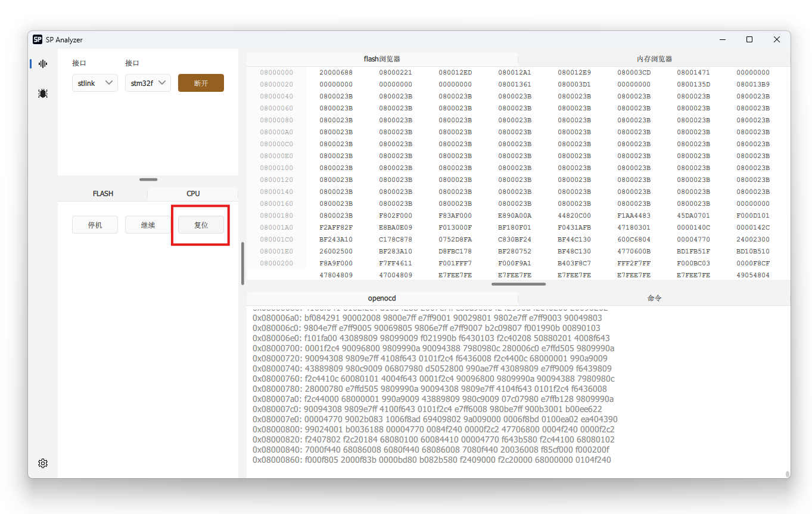Click address 08000000 in flash browser
The height and width of the screenshot is (514, 812).
[276, 72]
